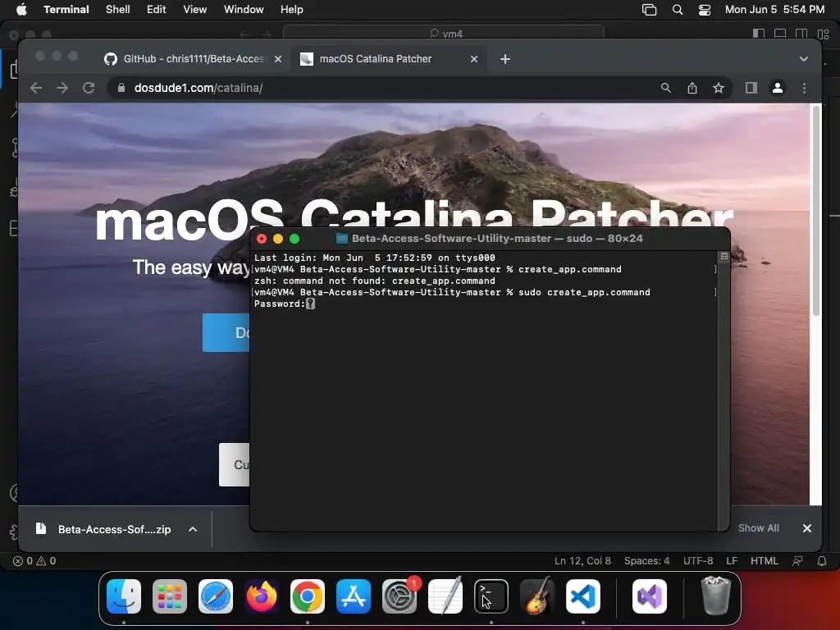This screenshot has height=630, width=840.
Task: Switch to the GitHub Beta-Access tab
Action: [x=185, y=59]
